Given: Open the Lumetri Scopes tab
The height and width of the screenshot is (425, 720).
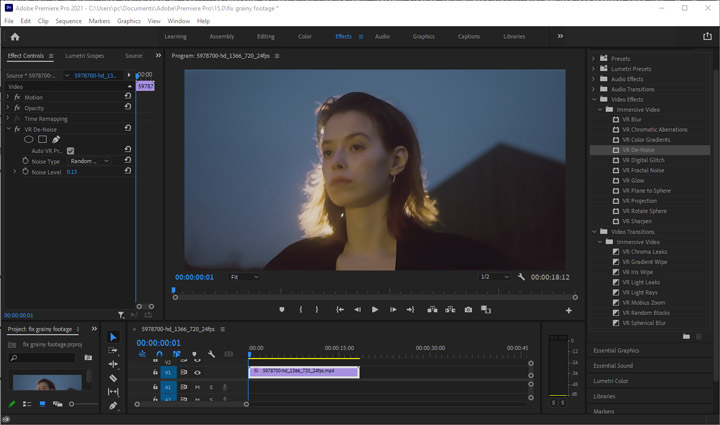Looking at the screenshot, I should tap(84, 56).
